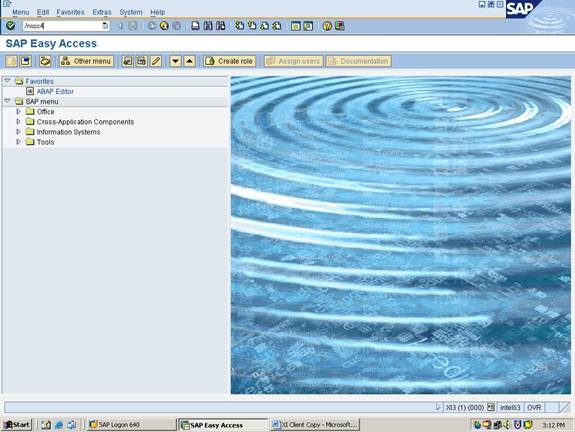
Task: Click the Other menu button
Action: coord(86,61)
